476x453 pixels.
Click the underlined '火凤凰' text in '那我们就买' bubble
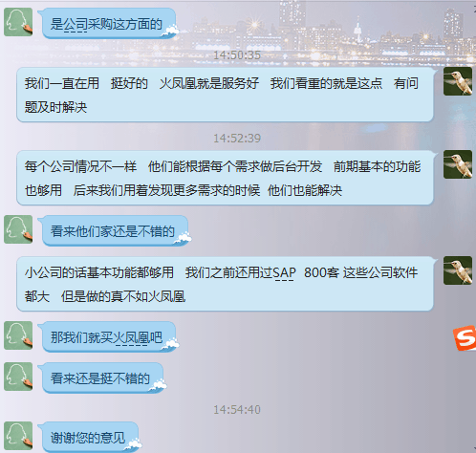[x=132, y=337]
